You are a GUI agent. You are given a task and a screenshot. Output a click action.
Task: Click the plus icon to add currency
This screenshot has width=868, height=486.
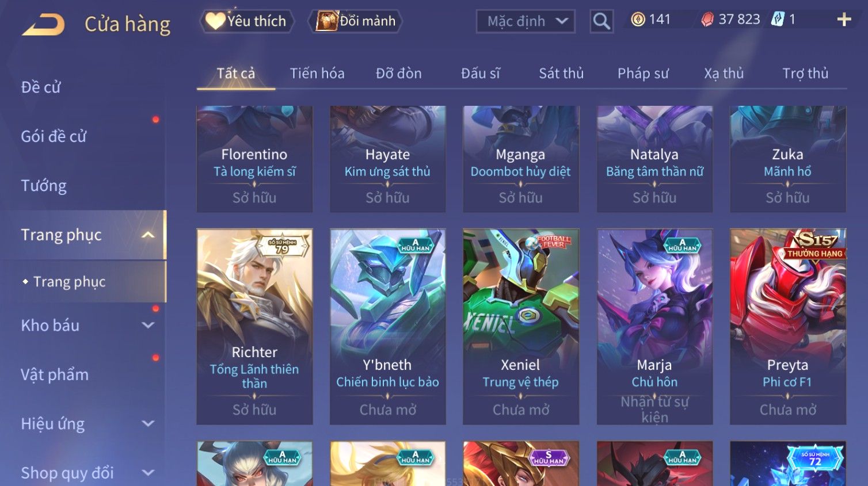pos(844,20)
